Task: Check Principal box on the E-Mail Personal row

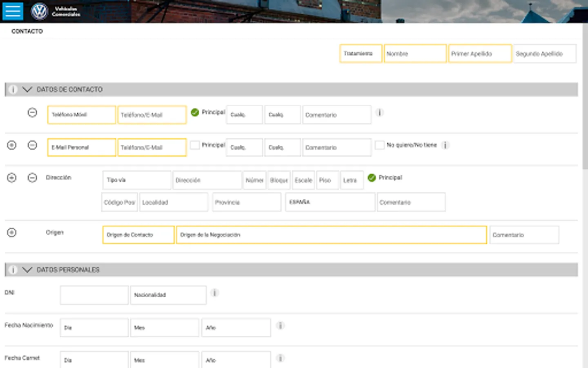Action: (195, 145)
